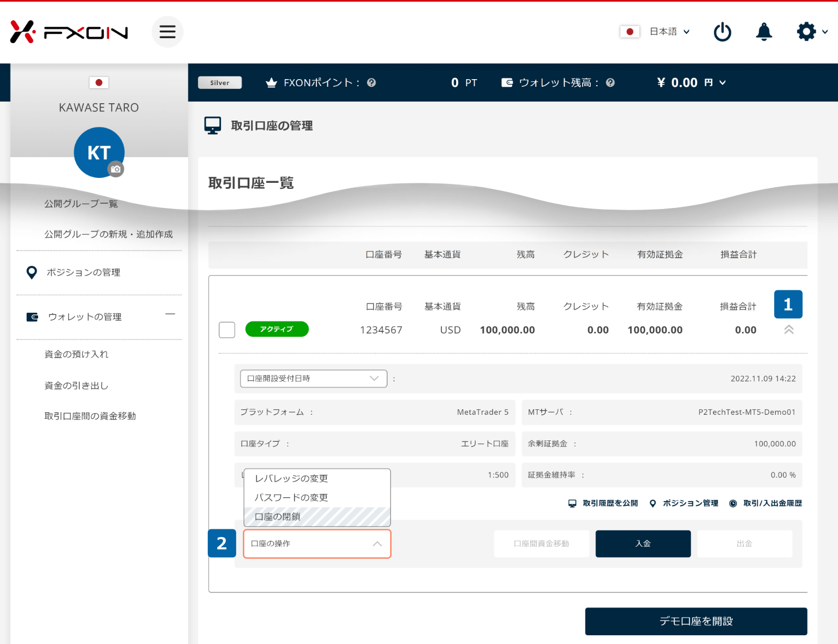Click the KT profile avatar

99,152
